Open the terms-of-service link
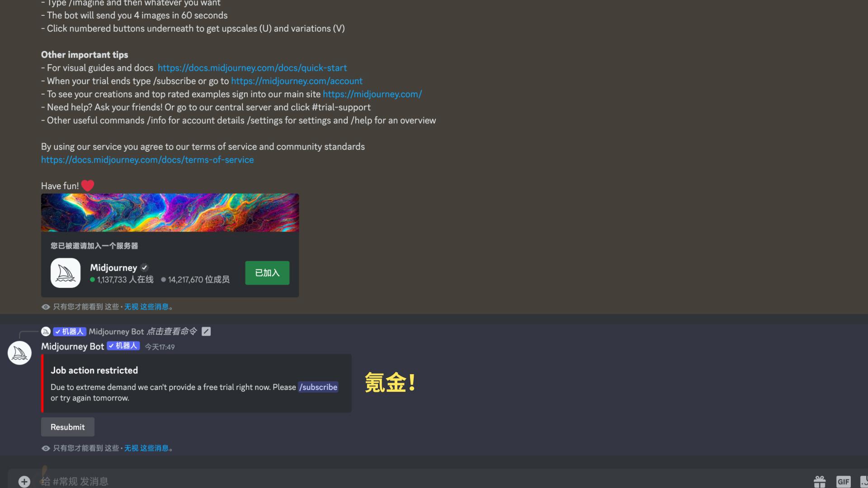This screenshot has height=488, width=868. pos(147,160)
